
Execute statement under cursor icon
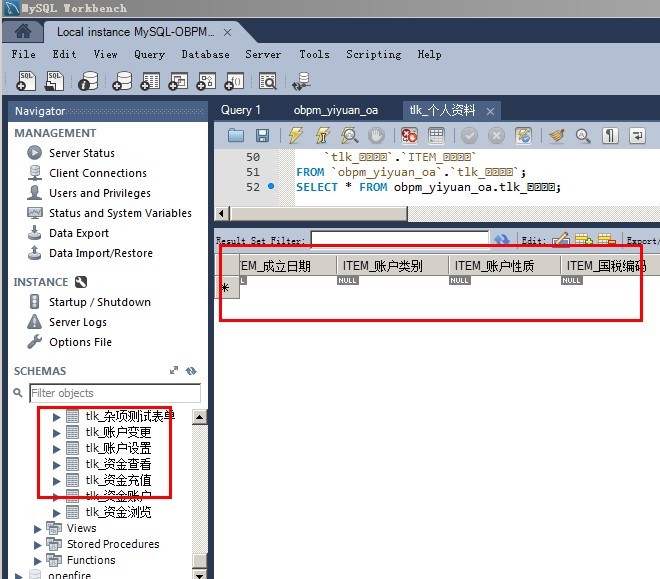(322, 135)
